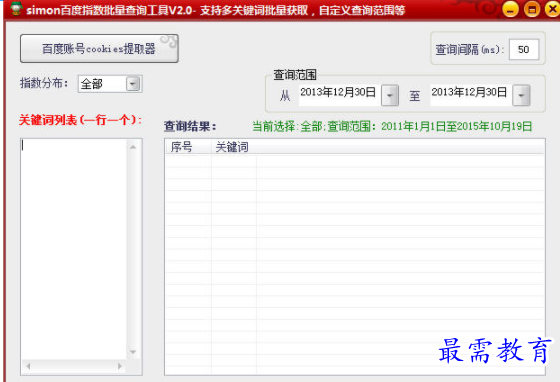Viewport: 560px width, 382px height.
Task: Click keyword list scroll left arrow
Action: click(x=28, y=366)
